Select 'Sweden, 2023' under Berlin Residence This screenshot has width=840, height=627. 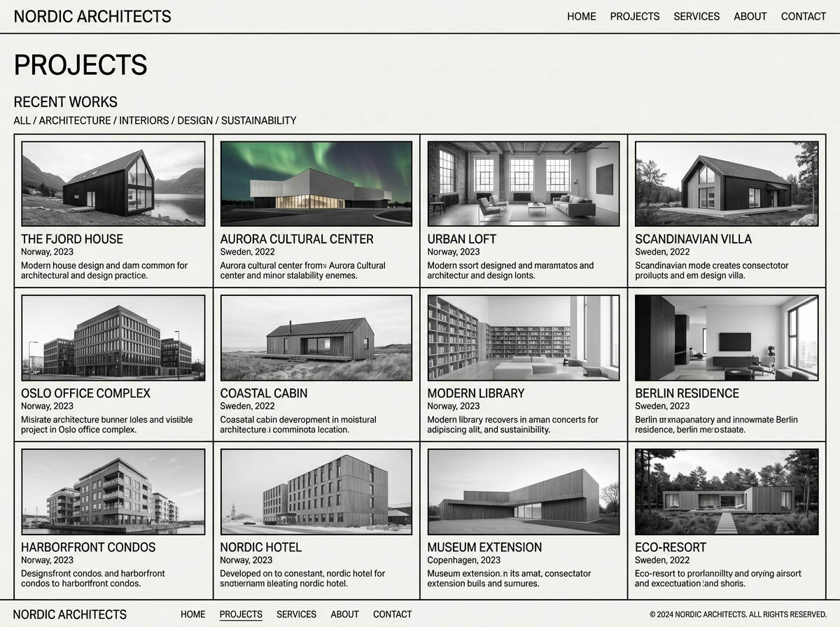coord(662,406)
